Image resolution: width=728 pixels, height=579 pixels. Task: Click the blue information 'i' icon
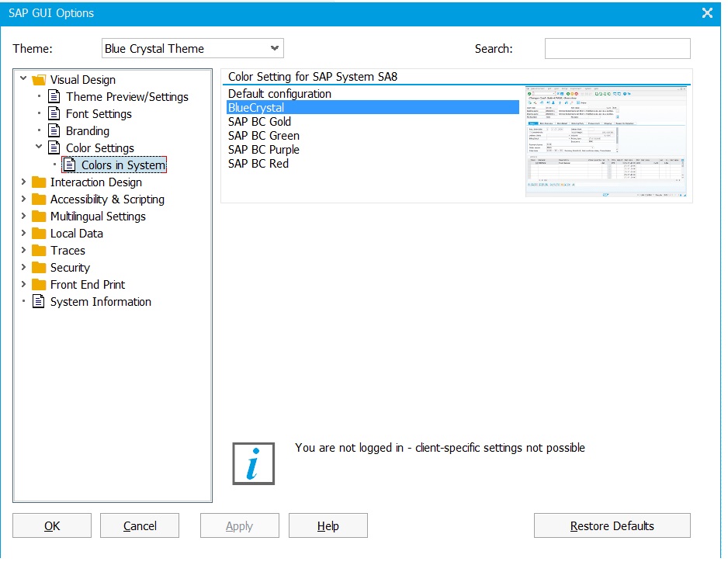[254, 463]
